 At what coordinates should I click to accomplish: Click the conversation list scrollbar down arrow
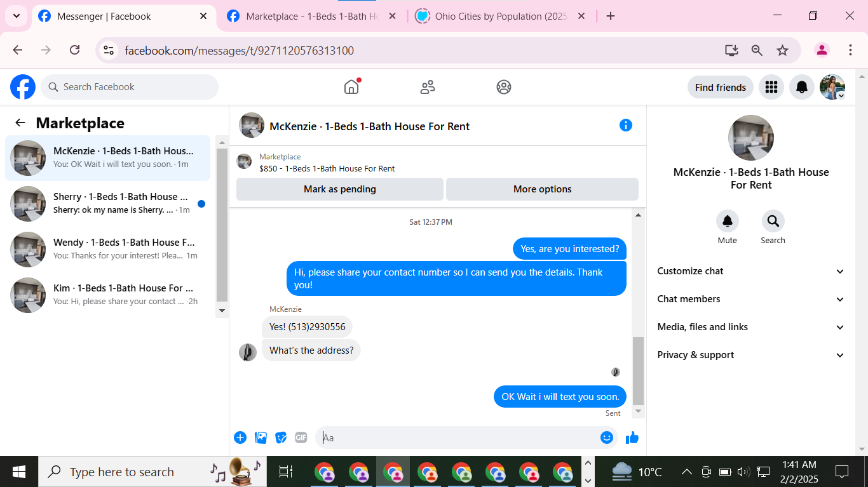click(222, 310)
